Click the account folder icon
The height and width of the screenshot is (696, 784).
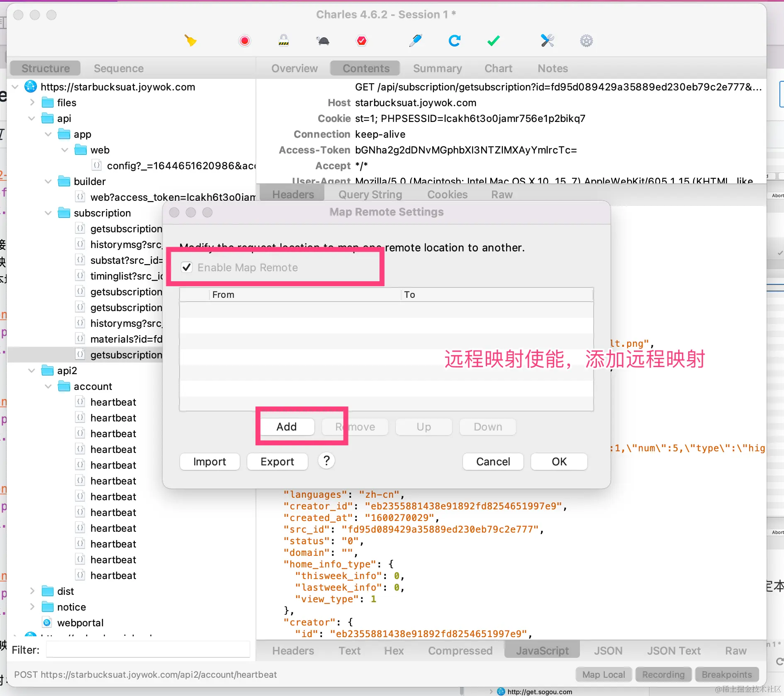[x=64, y=386]
